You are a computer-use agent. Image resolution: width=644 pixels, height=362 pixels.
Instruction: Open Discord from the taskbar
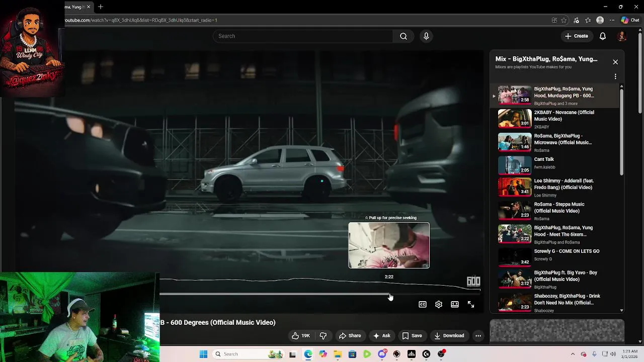click(382, 354)
